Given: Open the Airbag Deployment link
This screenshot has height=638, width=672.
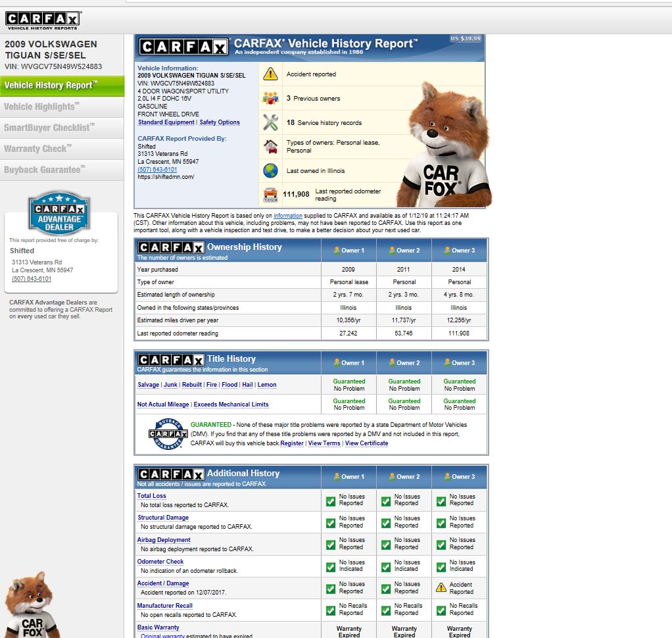Looking at the screenshot, I should (x=164, y=540).
